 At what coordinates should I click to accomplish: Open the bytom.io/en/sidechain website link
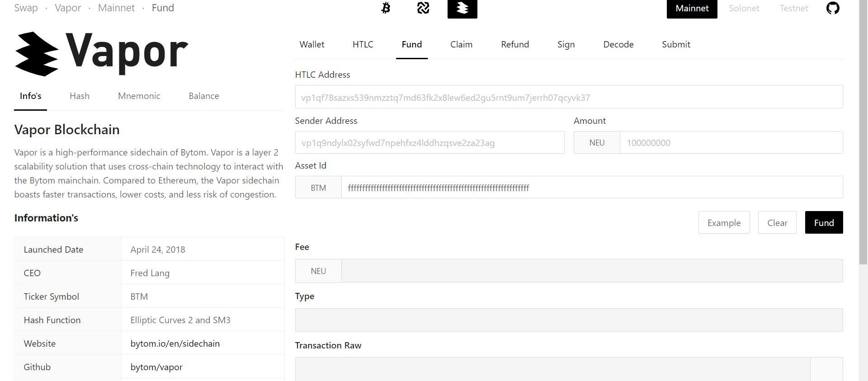pos(175,343)
